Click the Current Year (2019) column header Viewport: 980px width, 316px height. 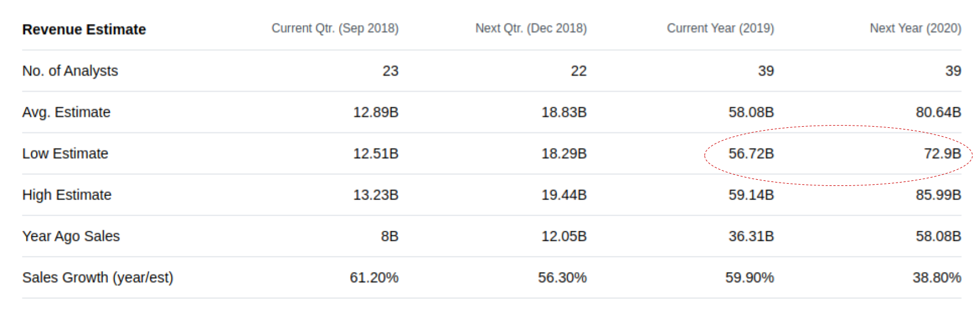pos(720,28)
